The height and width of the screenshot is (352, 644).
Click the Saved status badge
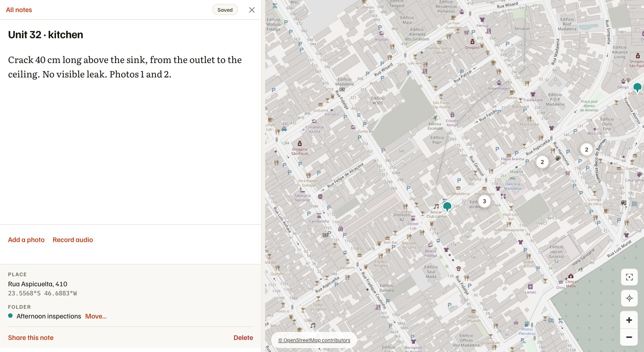(225, 10)
